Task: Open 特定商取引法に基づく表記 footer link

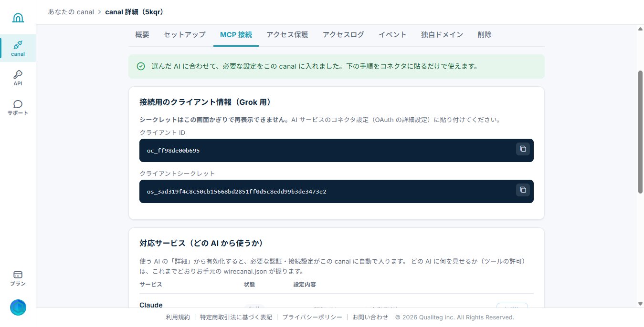Action: [236, 317]
